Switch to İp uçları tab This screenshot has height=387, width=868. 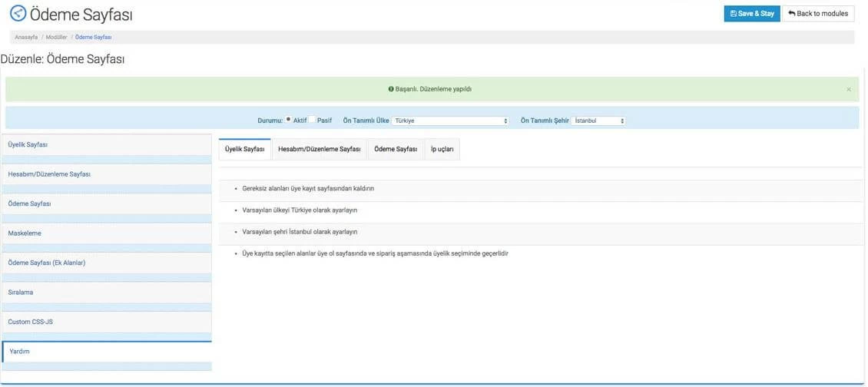pos(442,150)
